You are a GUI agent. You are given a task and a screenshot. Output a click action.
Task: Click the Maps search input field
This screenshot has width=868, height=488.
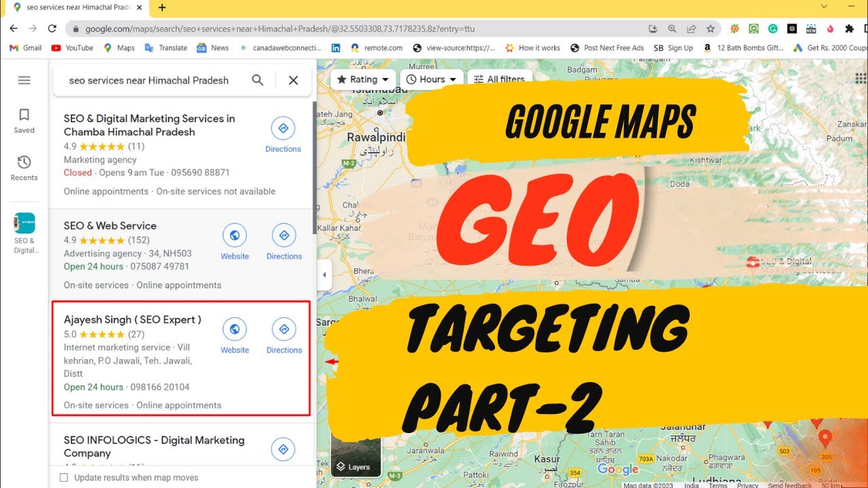(149, 80)
